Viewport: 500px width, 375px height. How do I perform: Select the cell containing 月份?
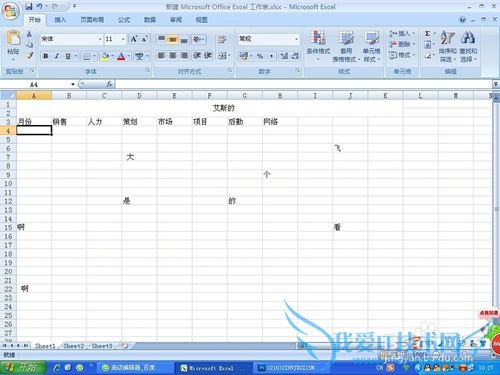tap(34, 122)
